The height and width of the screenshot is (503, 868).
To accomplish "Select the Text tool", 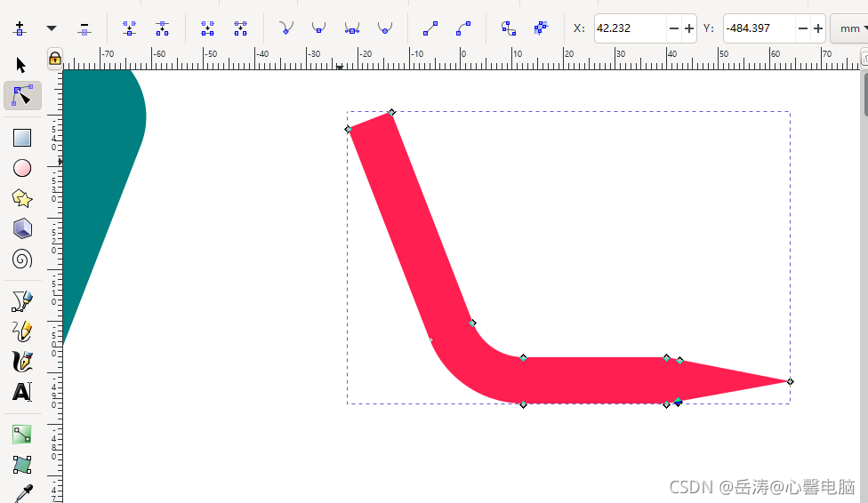I will (x=22, y=392).
